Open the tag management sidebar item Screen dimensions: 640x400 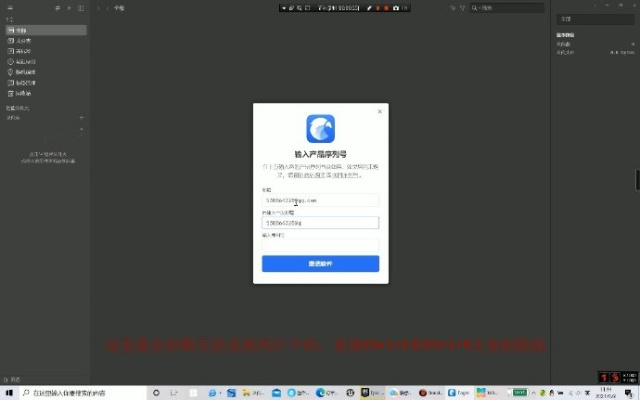click(46, 82)
